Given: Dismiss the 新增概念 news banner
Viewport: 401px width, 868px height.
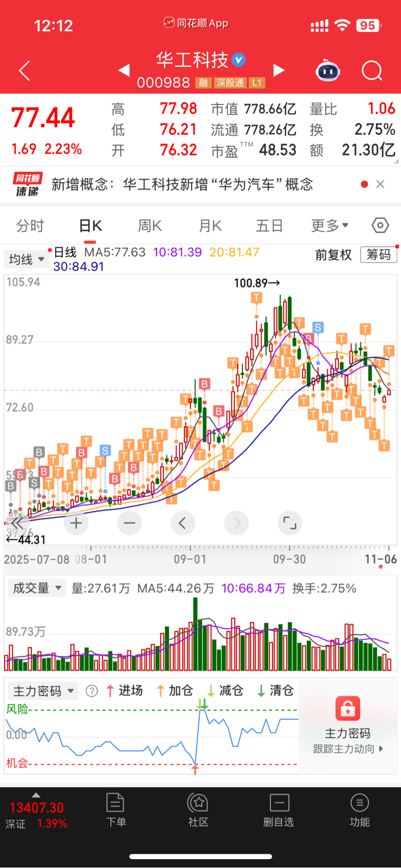Looking at the screenshot, I should coord(381,184).
